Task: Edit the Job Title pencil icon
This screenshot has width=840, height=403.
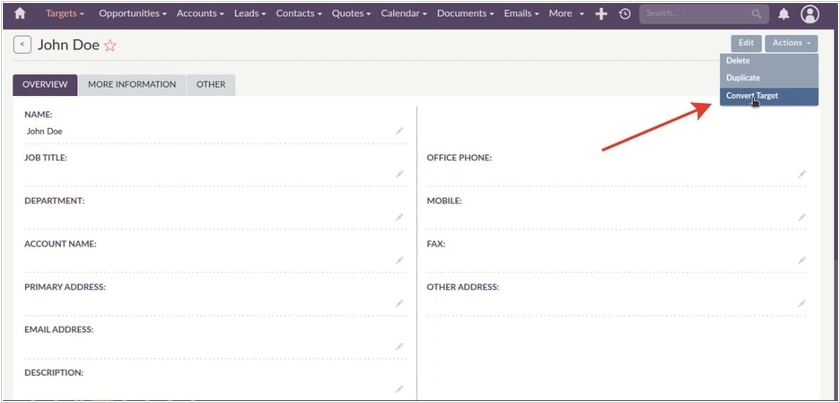Action: [399, 174]
